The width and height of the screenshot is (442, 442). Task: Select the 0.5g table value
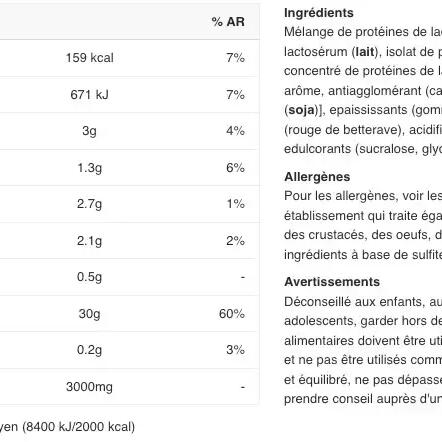[x=89, y=277]
